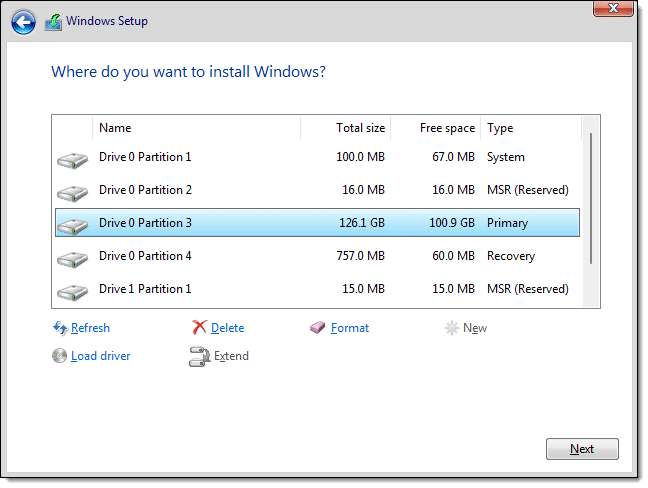The image size is (648, 488).
Task: Click drive icon for Drive 0 Partition 3
Action: (x=72, y=226)
